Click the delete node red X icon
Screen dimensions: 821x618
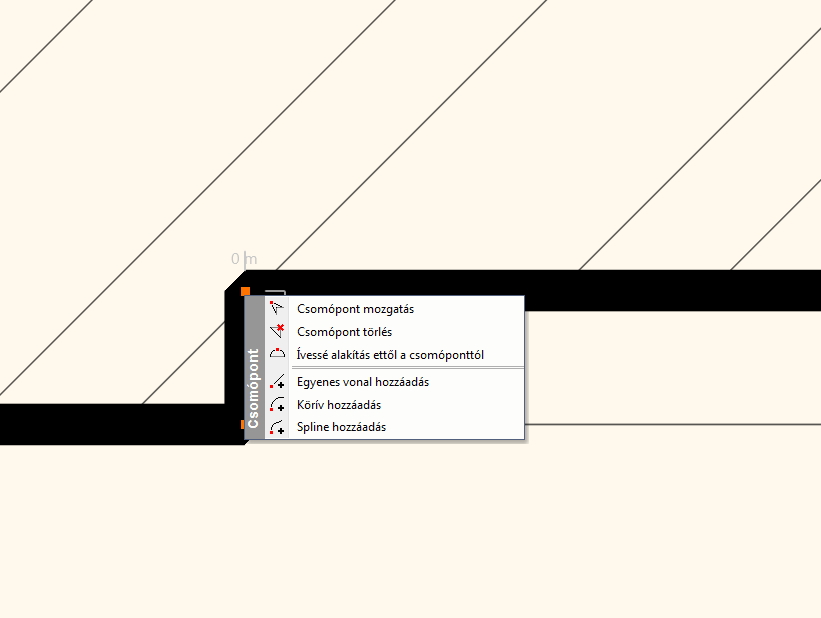pyautogui.click(x=278, y=331)
